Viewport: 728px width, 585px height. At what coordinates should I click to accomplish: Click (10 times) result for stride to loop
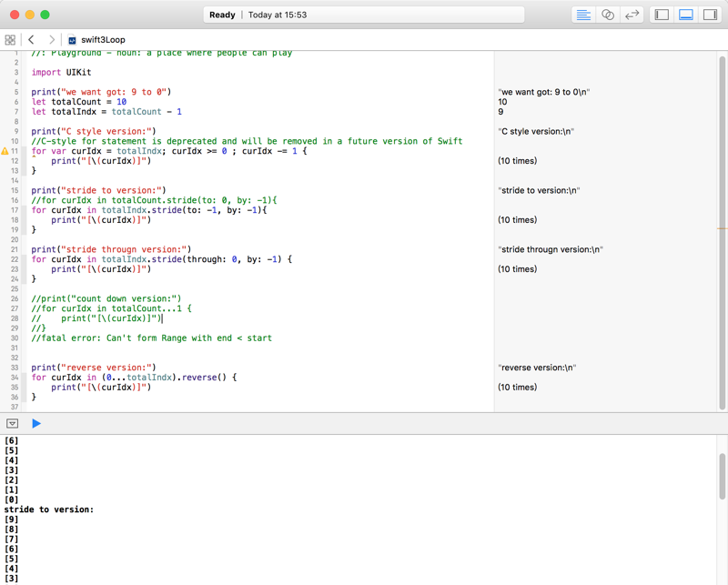[517, 219]
